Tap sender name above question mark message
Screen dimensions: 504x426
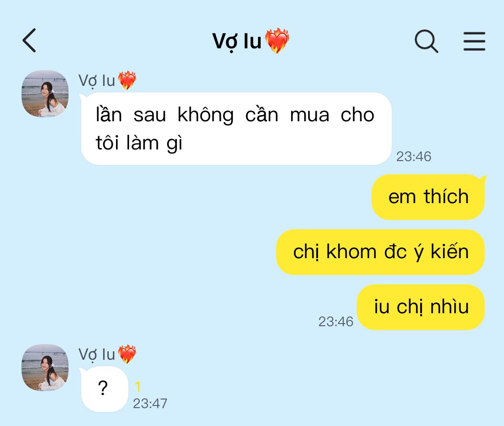[97, 354]
